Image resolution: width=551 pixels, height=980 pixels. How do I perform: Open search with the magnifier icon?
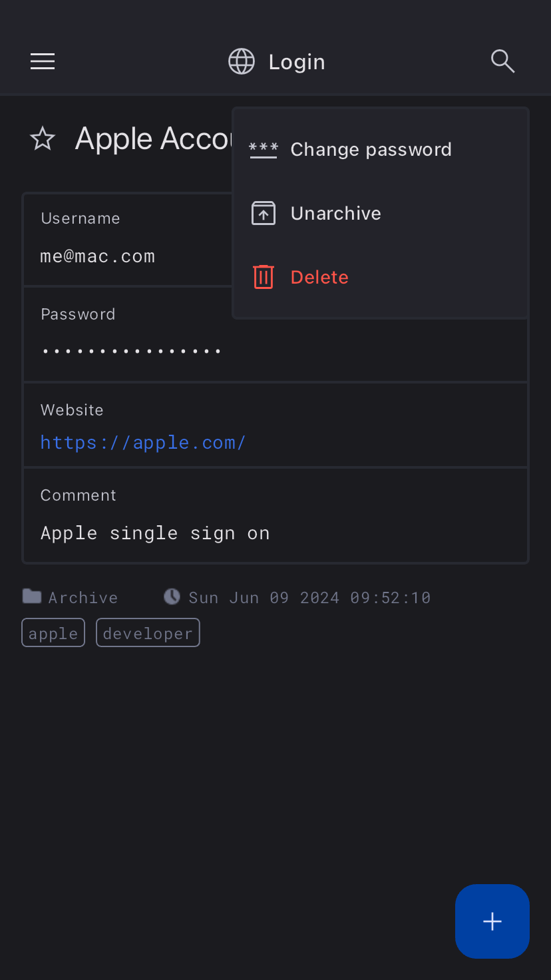coord(502,61)
